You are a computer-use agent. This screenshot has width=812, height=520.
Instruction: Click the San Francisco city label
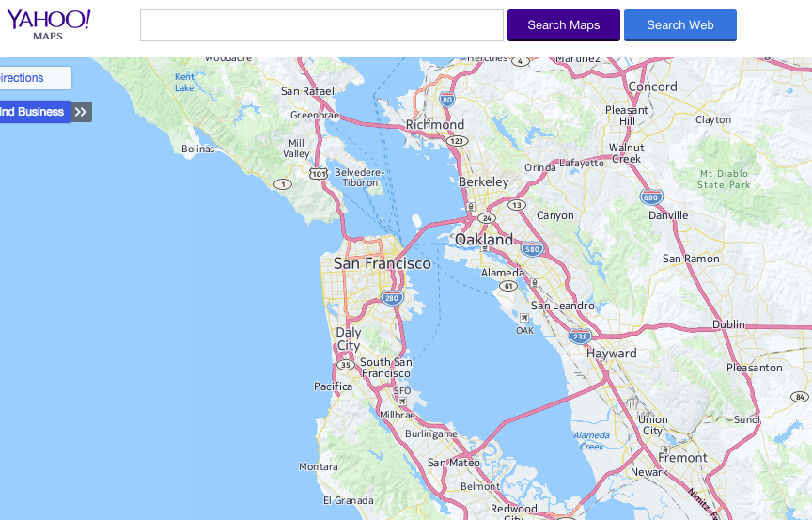[383, 263]
